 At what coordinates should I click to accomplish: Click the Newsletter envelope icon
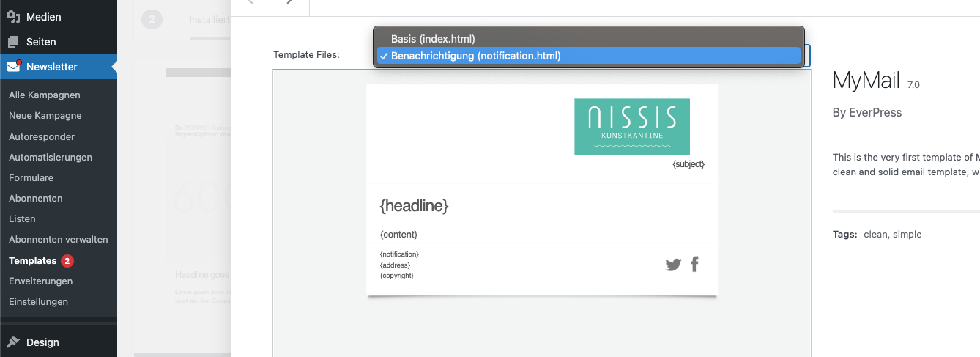pos(13,67)
